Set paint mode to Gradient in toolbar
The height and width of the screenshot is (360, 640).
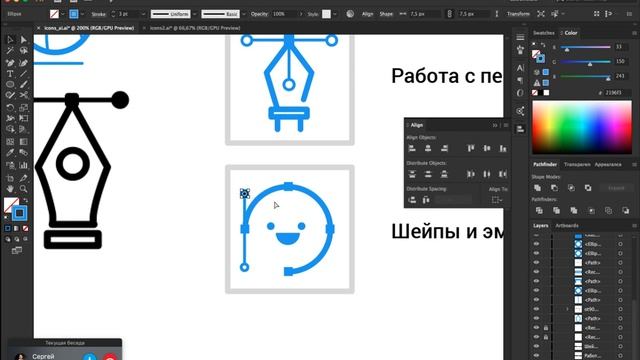pyautogui.click(x=16, y=229)
